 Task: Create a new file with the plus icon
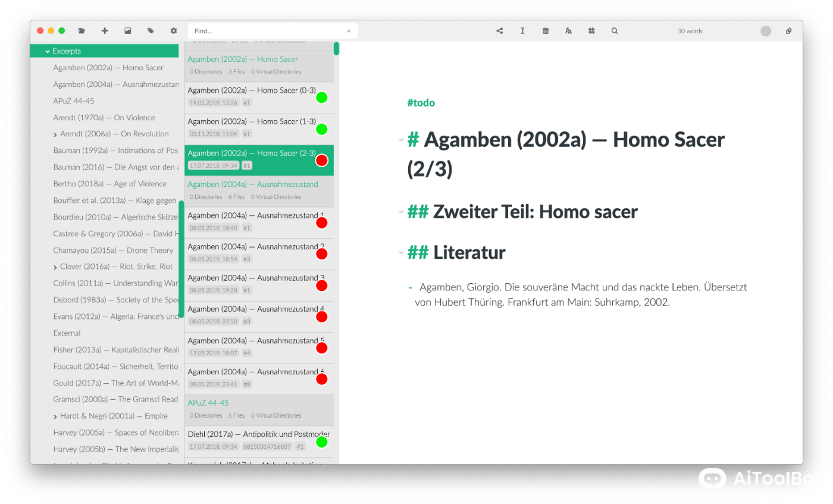click(105, 31)
